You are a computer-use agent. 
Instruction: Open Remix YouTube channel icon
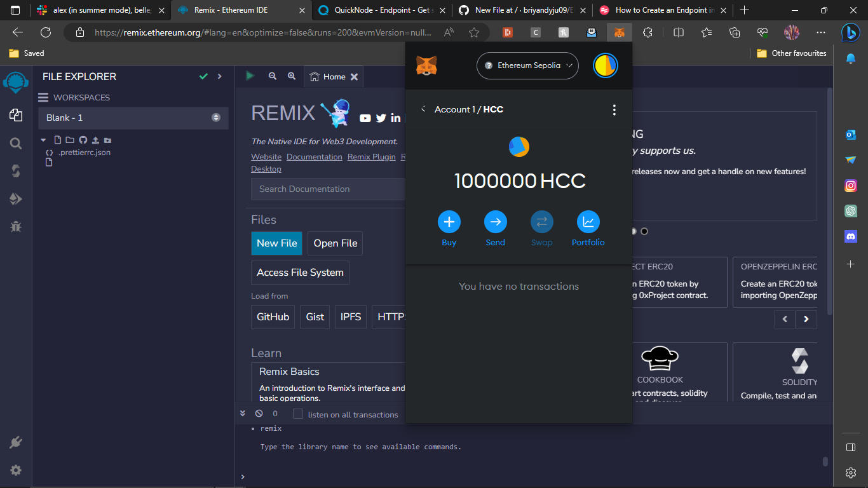[365, 118]
